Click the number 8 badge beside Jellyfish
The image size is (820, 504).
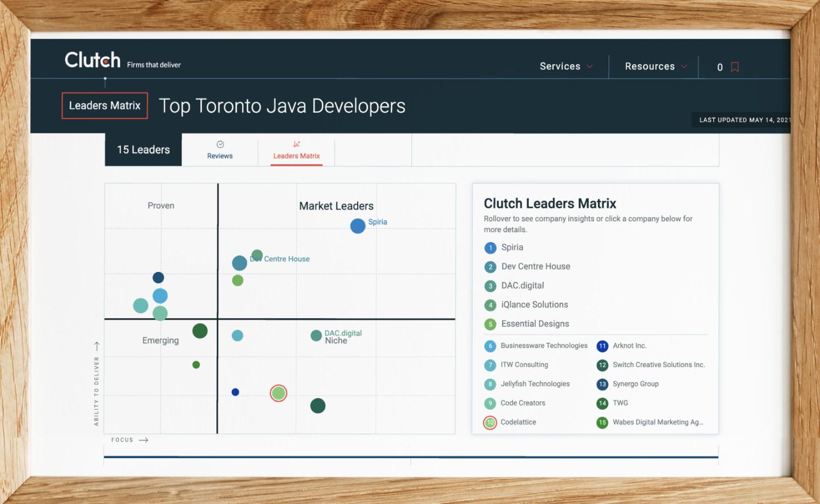[x=490, y=385]
